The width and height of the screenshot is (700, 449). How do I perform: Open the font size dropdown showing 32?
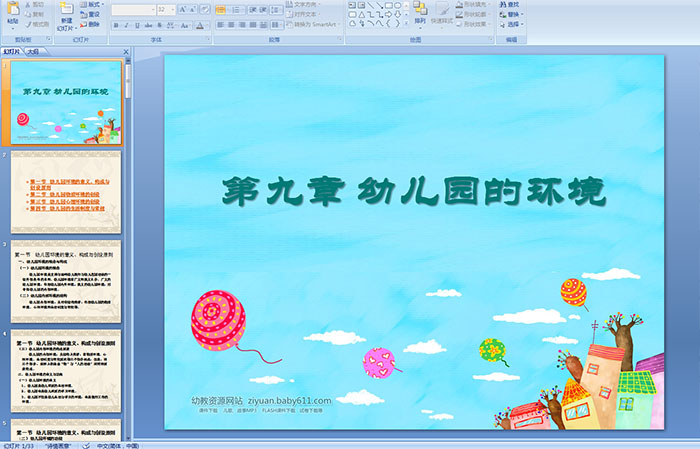pos(166,9)
